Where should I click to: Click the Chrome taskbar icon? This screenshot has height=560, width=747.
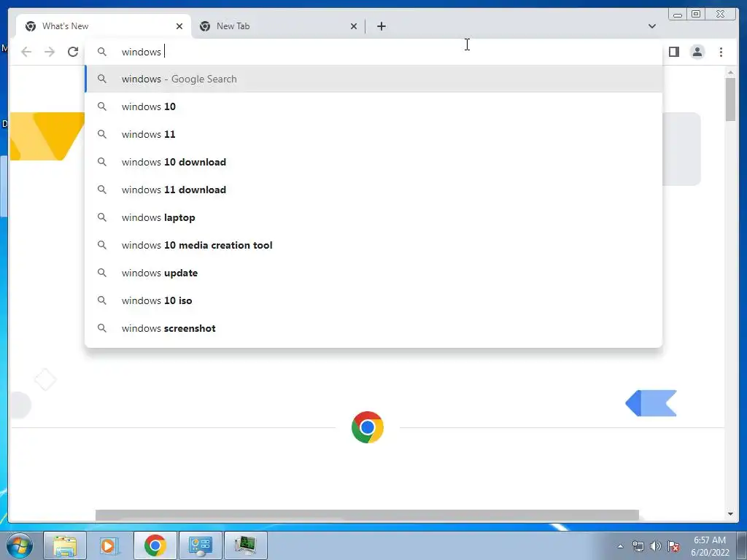tap(155, 545)
